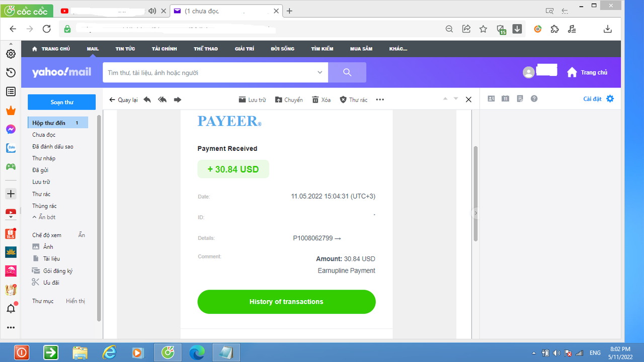Screen dimensions: 644x362
Task: Delete email with Xóa
Action: (x=321, y=100)
